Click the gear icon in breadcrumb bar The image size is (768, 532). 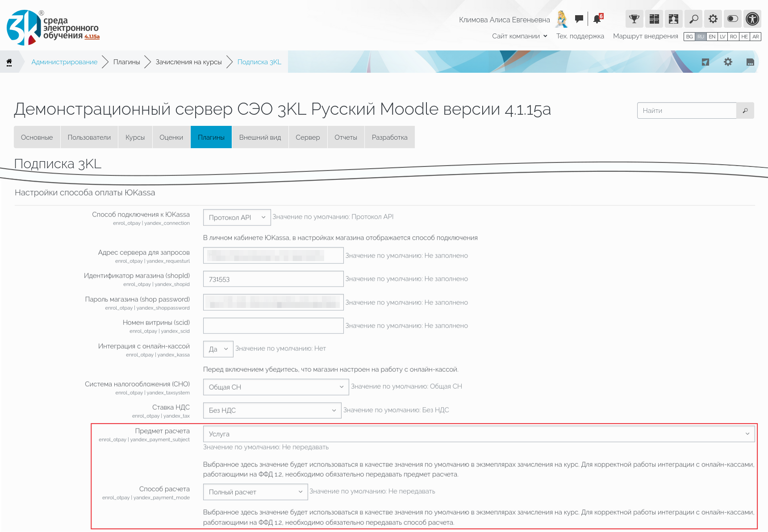[x=728, y=62]
